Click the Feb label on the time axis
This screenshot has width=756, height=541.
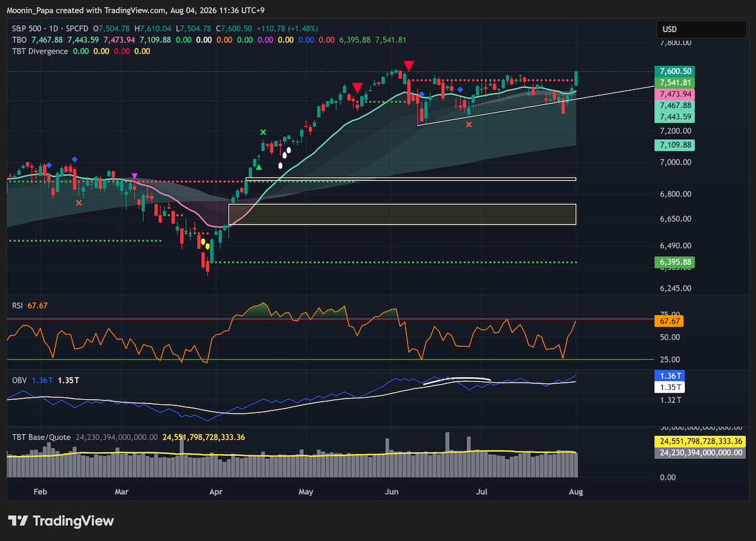[x=40, y=492]
